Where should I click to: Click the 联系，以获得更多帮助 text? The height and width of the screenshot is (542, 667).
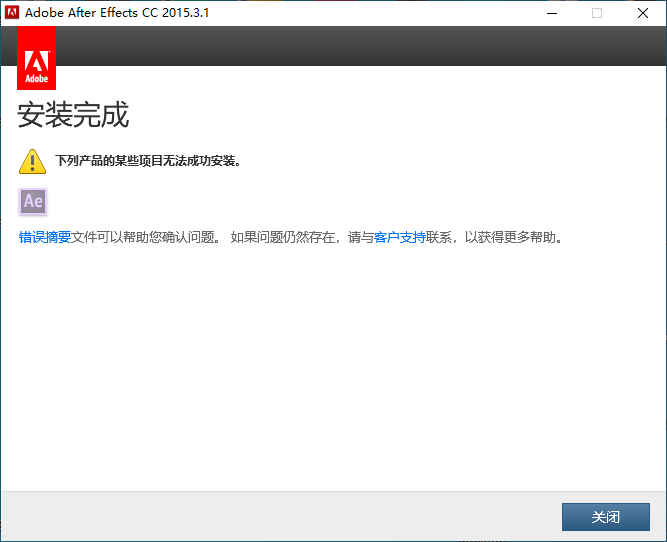[x=494, y=237]
